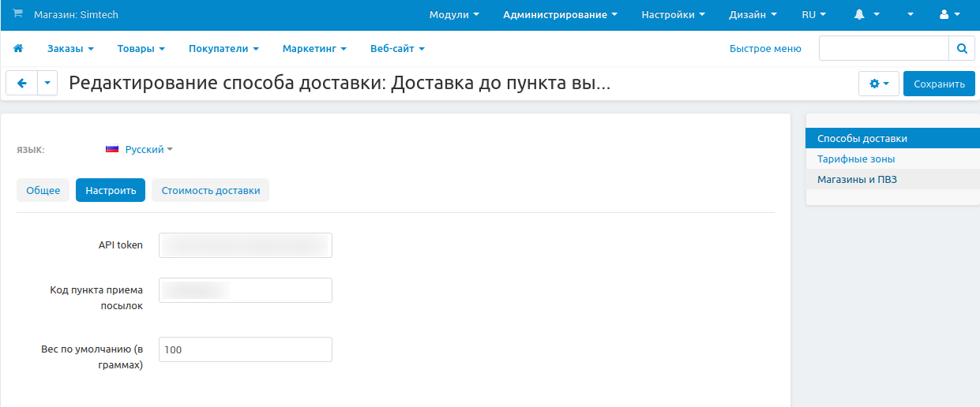Expand the Заказы dropdown menu

tap(70, 49)
